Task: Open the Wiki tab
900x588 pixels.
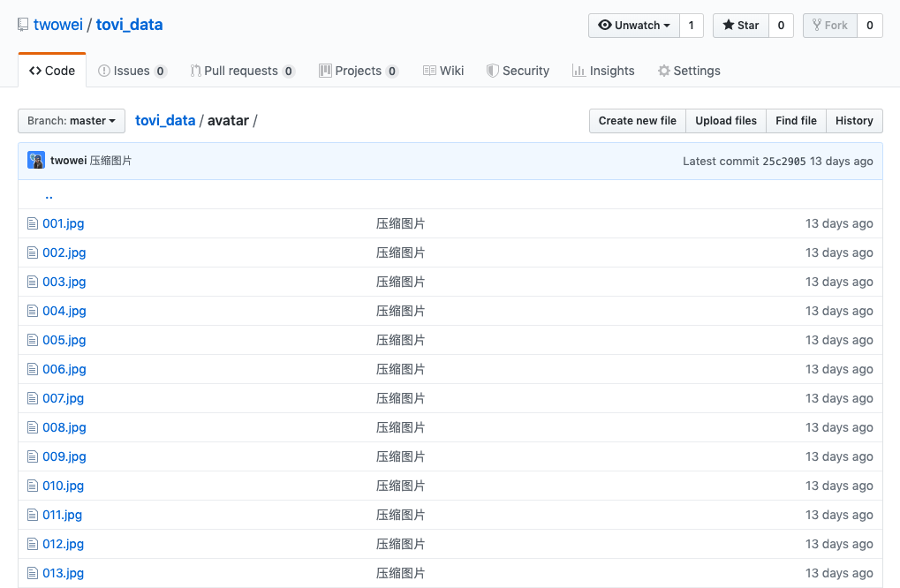Action: tap(443, 71)
